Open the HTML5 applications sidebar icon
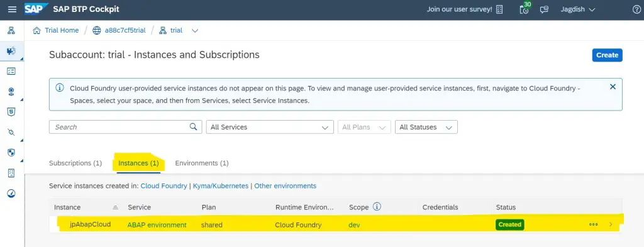Screen dimensions: 644x247 click(11, 112)
